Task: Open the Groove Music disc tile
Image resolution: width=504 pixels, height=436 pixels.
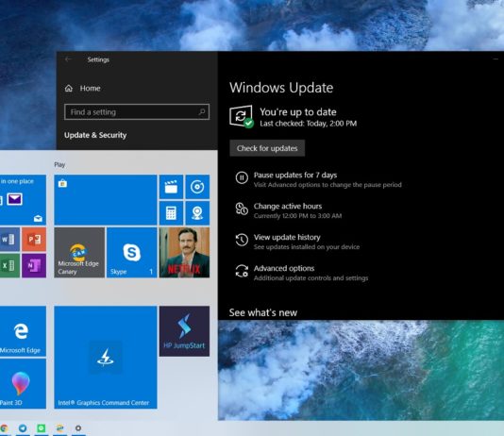Action: coord(197,187)
